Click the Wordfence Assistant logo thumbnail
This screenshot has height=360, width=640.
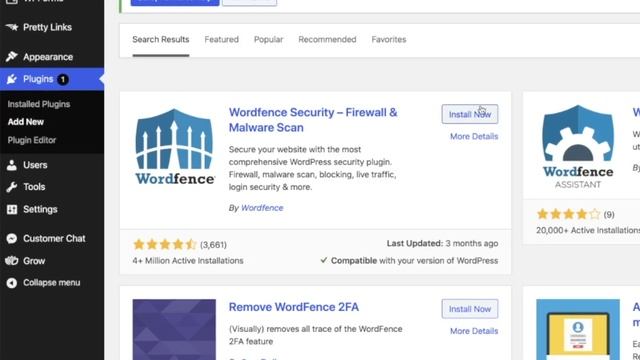pos(578,147)
